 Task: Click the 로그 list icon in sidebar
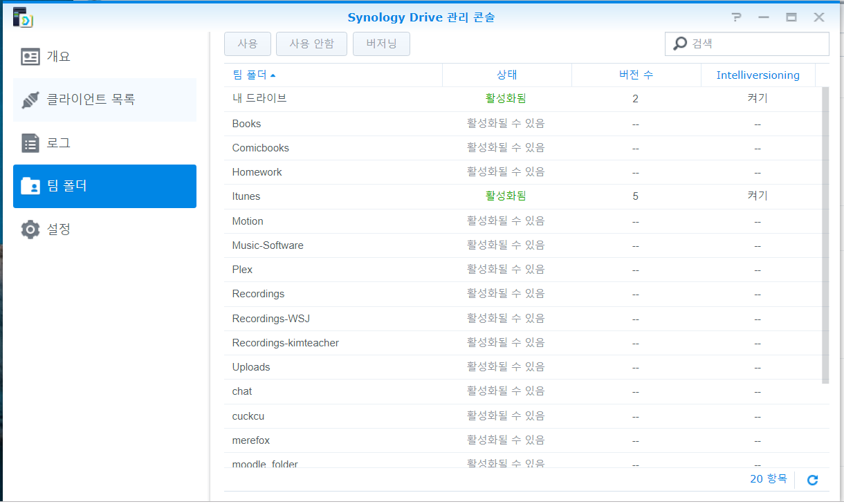(x=30, y=143)
